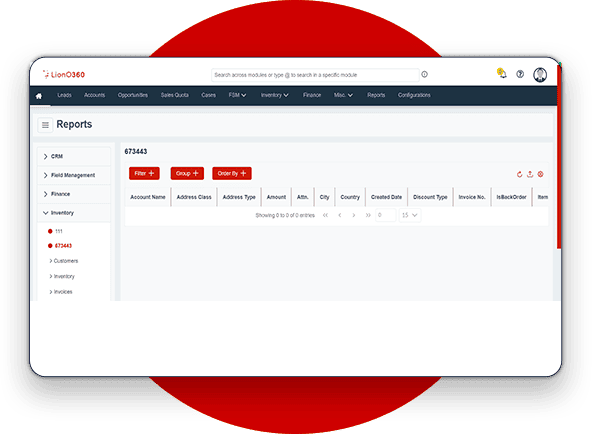
Task: Expand the Customers subfolder
Action: pyautogui.click(x=63, y=261)
